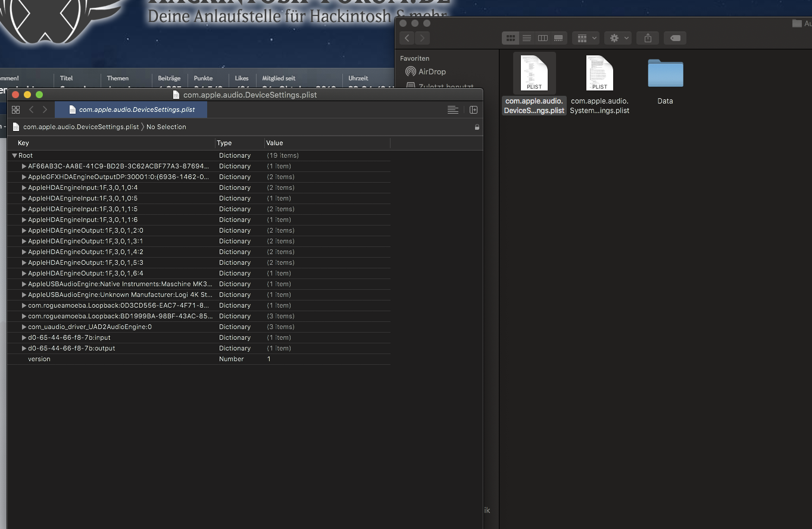
Task: Toggle the editor options lines icon
Action: click(x=453, y=109)
